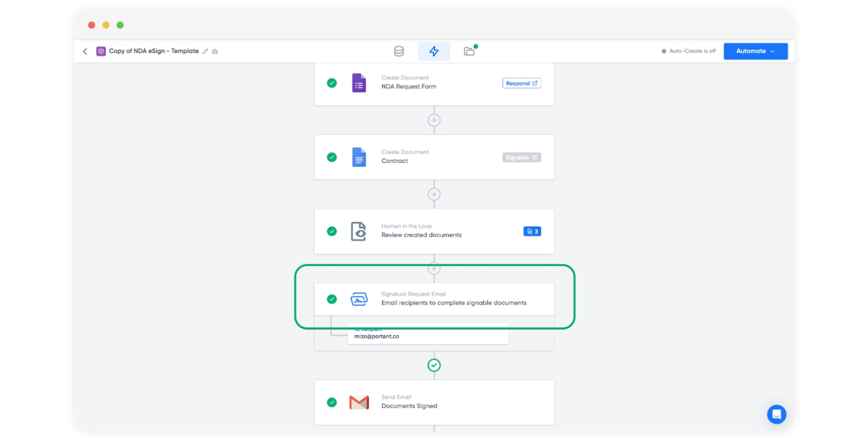Open the chat support bubble
Image resolution: width=868 pixels, height=443 pixels.
click(x=776, y=414)
